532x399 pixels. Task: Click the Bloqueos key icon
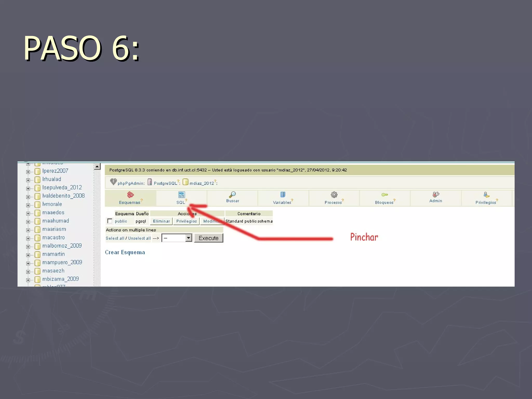click(x=385, y=195)
